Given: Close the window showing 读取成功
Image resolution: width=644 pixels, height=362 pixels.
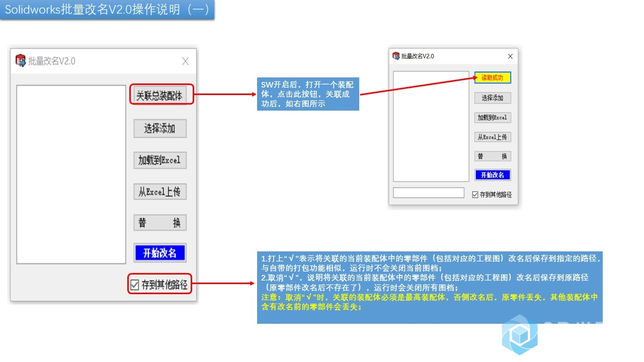Looking at the screenshot, I should coord(510,56).
